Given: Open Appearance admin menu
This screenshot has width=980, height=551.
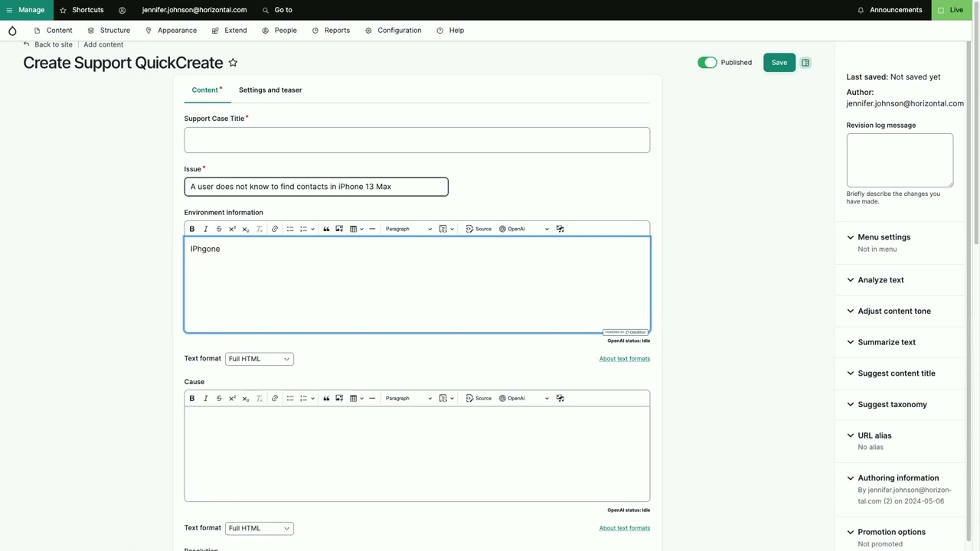Looking at the screenshot, I should coord(171,31).
